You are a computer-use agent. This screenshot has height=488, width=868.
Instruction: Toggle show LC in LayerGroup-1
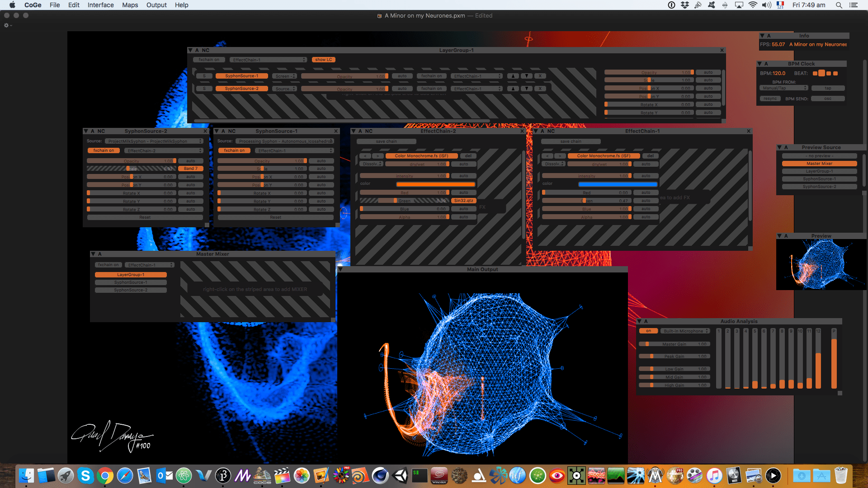tap(323, 60)
